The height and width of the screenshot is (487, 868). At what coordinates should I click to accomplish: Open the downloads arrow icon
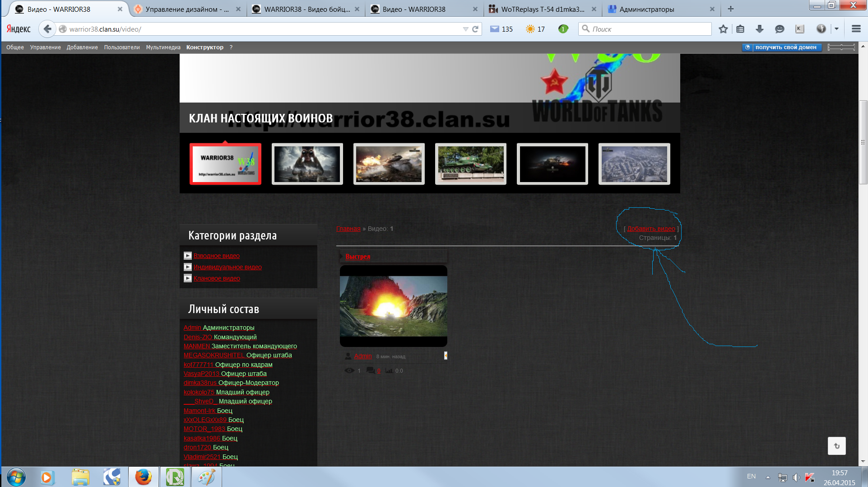760,29
